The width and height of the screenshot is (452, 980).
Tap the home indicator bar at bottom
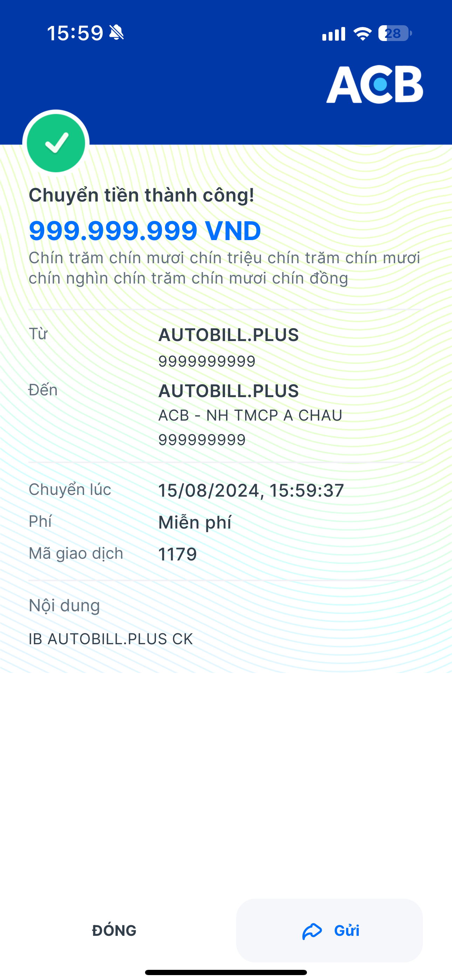(226, 972)
